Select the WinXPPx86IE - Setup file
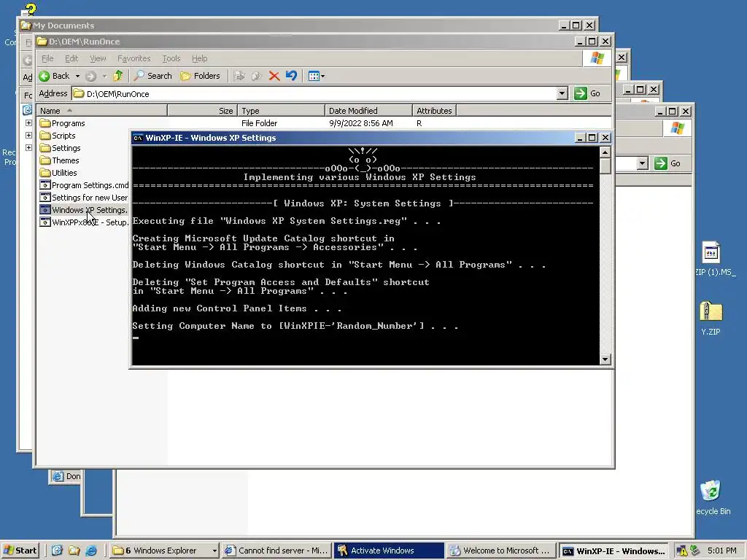Image resolution: width=747 pixels, height=560 pixels. 85,222
